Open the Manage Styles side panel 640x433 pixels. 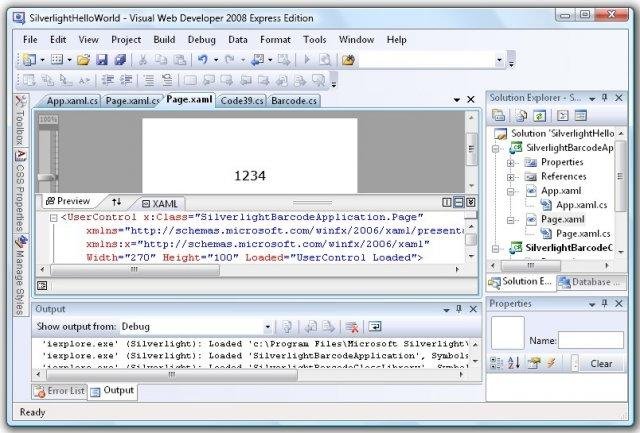click(20, 276)
